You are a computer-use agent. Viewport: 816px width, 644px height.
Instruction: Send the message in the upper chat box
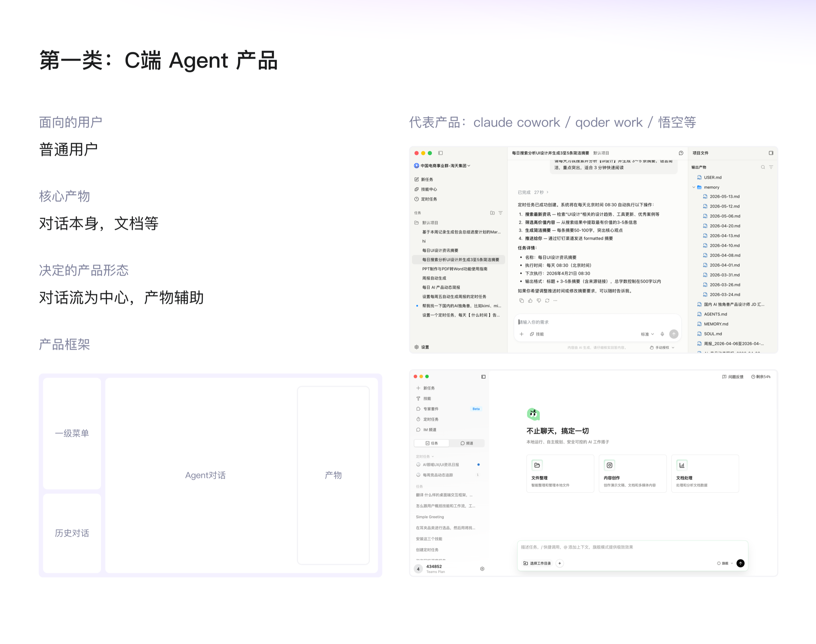point(674,334)
